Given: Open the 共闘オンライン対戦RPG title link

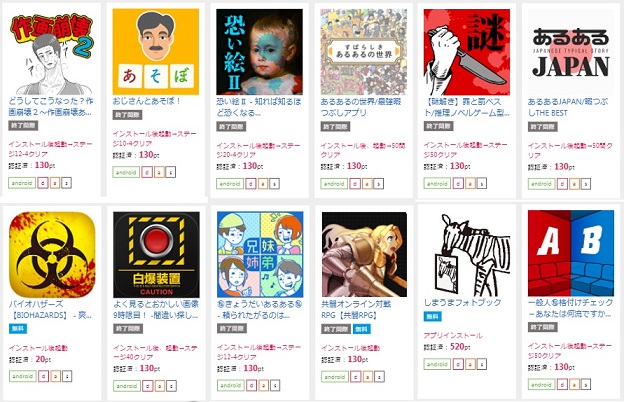Looking at the screenshot, I should coord(356,309).
